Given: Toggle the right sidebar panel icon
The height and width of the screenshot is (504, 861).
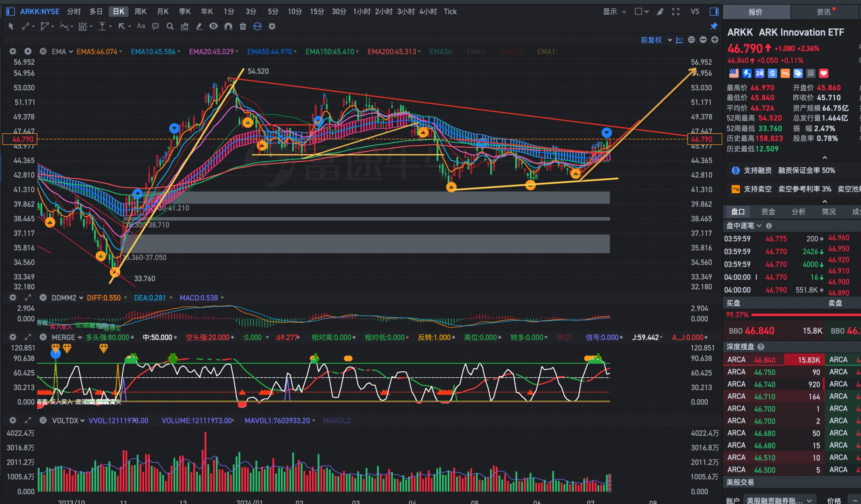Looking at the screenshot, I should 714,12.
